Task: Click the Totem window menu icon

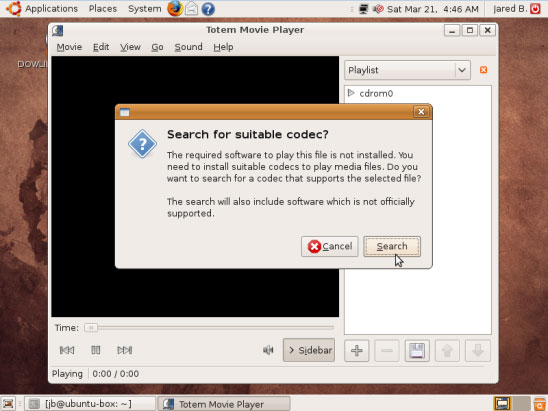Action: (x=58, y=31)
